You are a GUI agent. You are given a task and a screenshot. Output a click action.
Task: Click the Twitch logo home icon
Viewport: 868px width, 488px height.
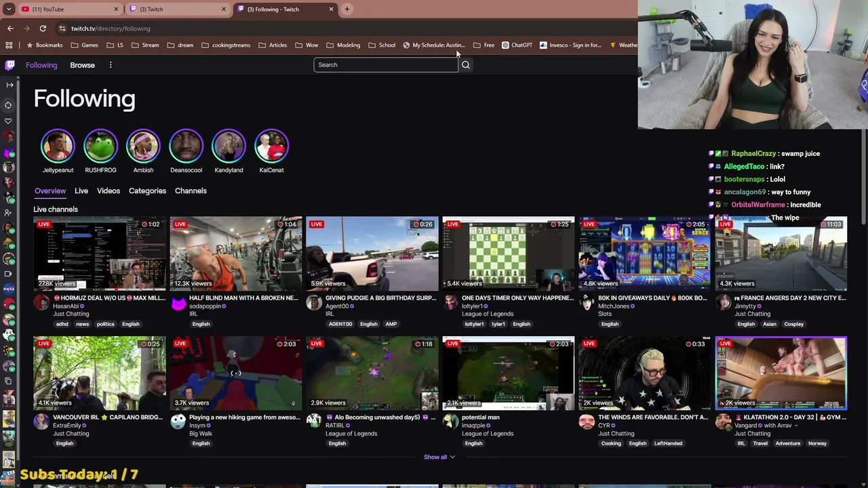tap(9, 65)
